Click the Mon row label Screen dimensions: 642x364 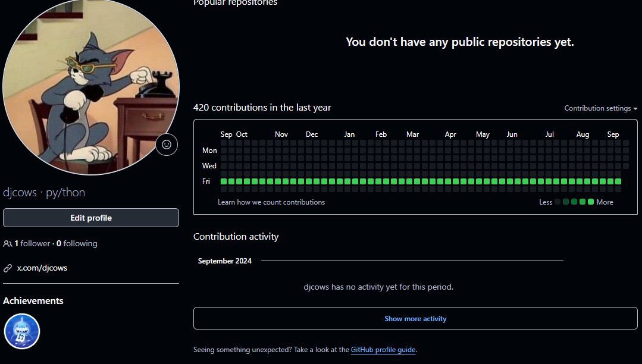coord(209,150)
